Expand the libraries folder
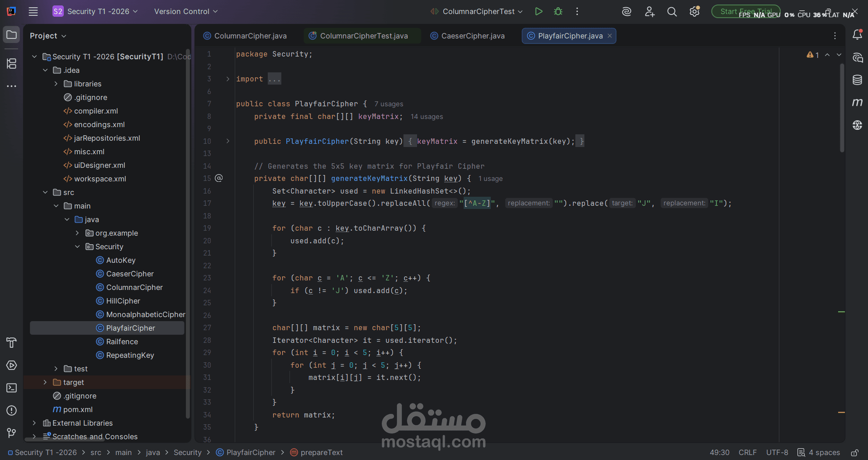868x460 pixels. (x=56, y=84)
